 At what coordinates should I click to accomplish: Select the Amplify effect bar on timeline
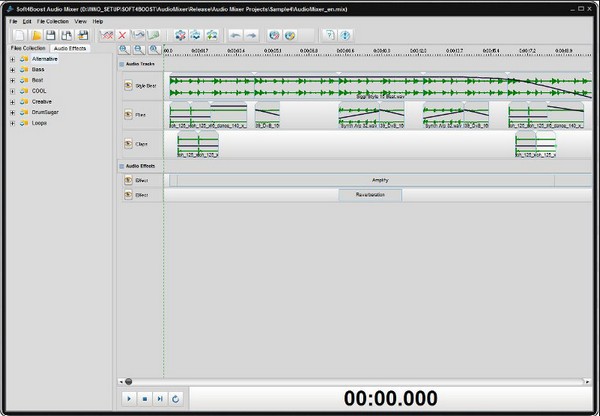380,180
